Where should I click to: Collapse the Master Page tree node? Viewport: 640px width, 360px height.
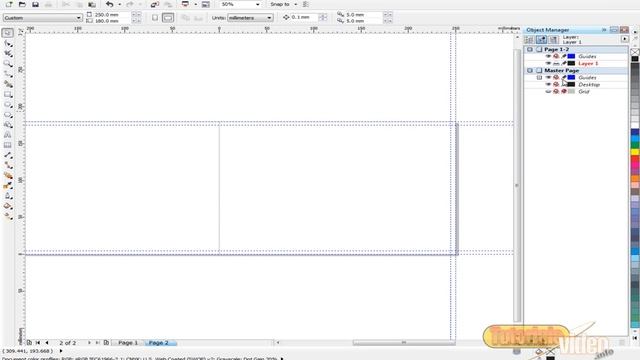[x=530, y=71]
